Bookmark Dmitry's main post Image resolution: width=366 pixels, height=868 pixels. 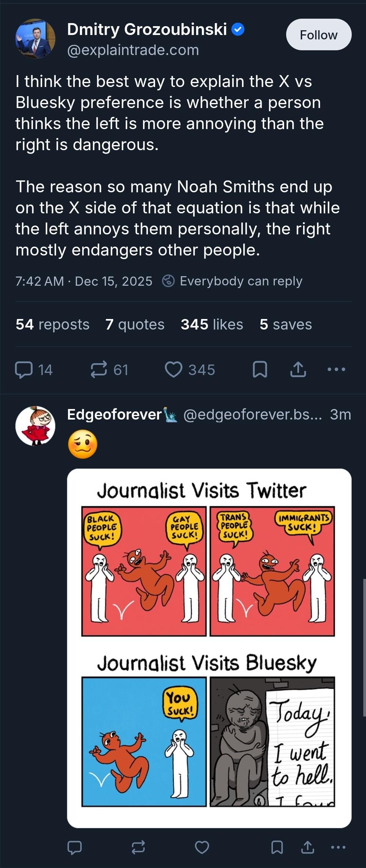[260, 370]
